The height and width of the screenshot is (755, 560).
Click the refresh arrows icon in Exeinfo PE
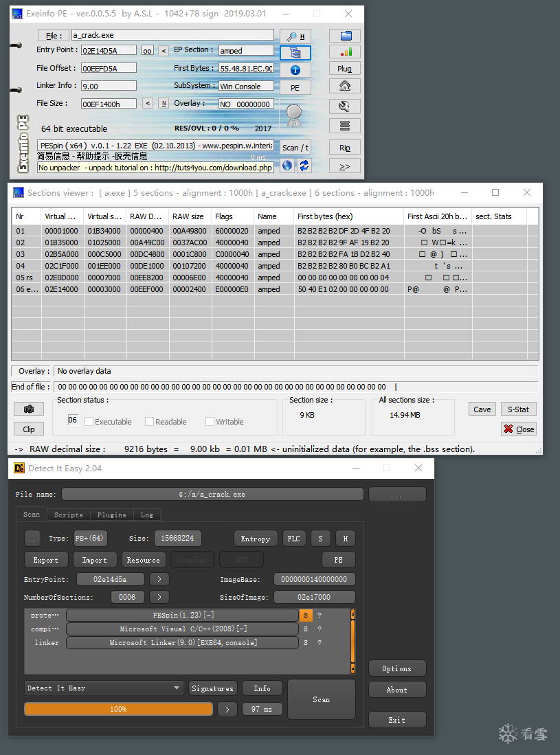pyautogui.click(x=304, y=166)
